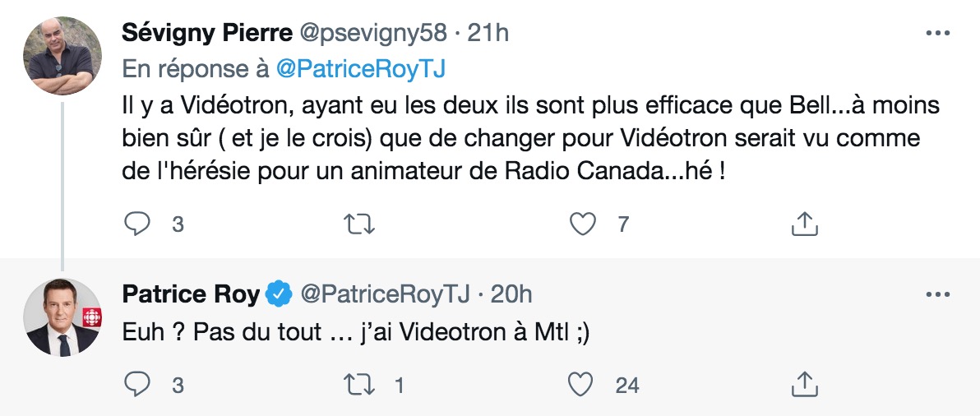Image resolution: width=980 pixels, height=416 pixels.
Task: Click Patrice Roy's blue verified badge
Action: pyautogui.click(x=280, y=294)
